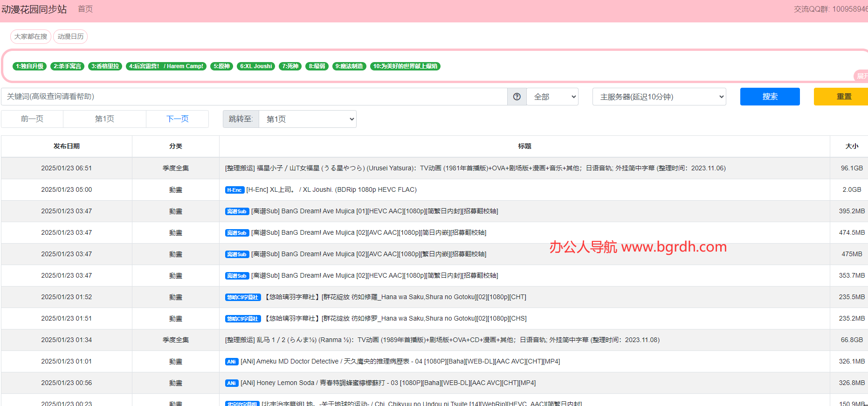Image resolution: width=868 pixels, height=406 pixels.
Task: Open 首页 in the top navigation
Action: [x=85, y=9]
